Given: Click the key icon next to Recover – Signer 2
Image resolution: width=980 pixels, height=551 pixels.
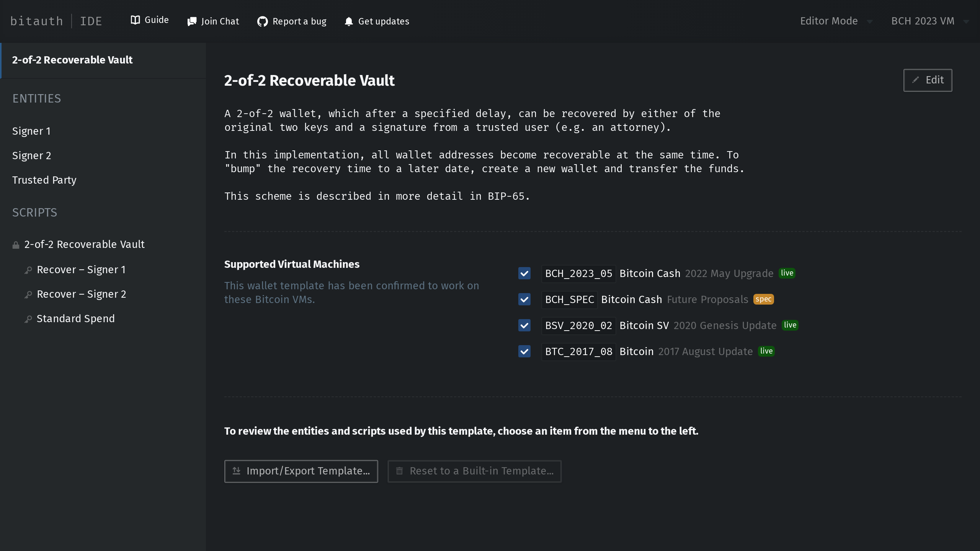Looking at the screenshot, I should [28, 295].
